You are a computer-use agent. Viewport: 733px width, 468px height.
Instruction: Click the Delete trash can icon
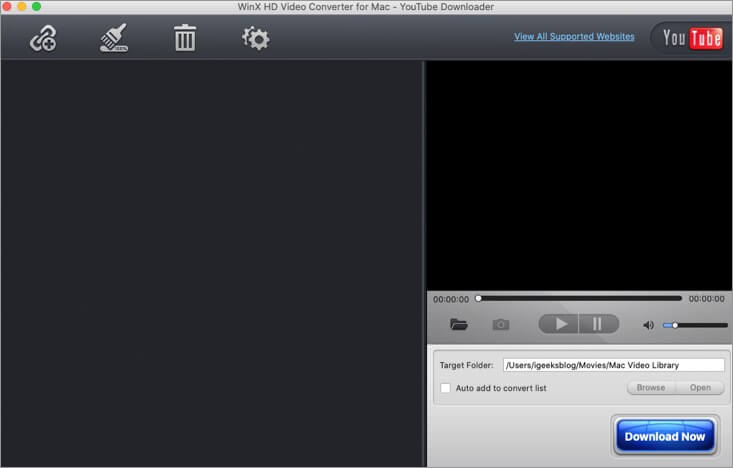pos(185,38)
